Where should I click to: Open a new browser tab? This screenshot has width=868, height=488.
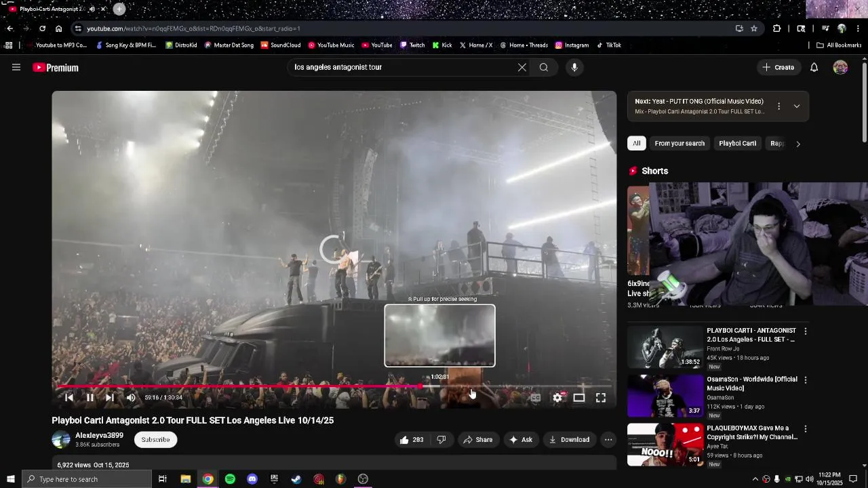click(119, 9)
